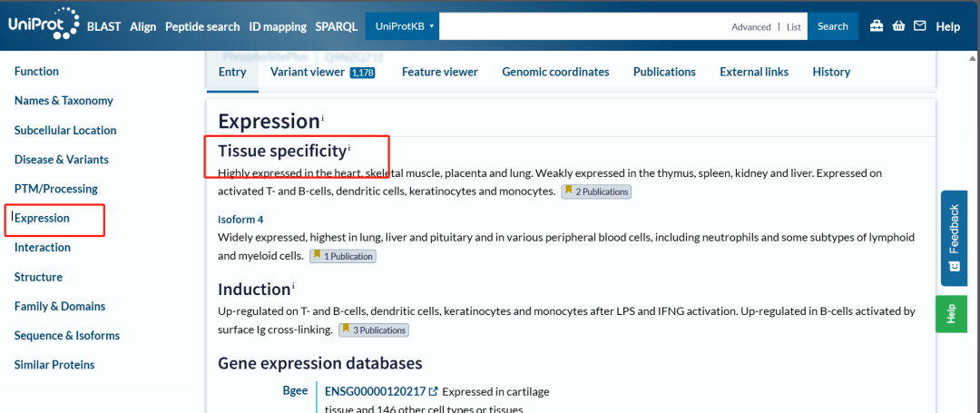Image resolution: width=980 pixels, height=413 pixels.
Task: Expand the 2 Publications evidence tag
Action: click(596, 192)
